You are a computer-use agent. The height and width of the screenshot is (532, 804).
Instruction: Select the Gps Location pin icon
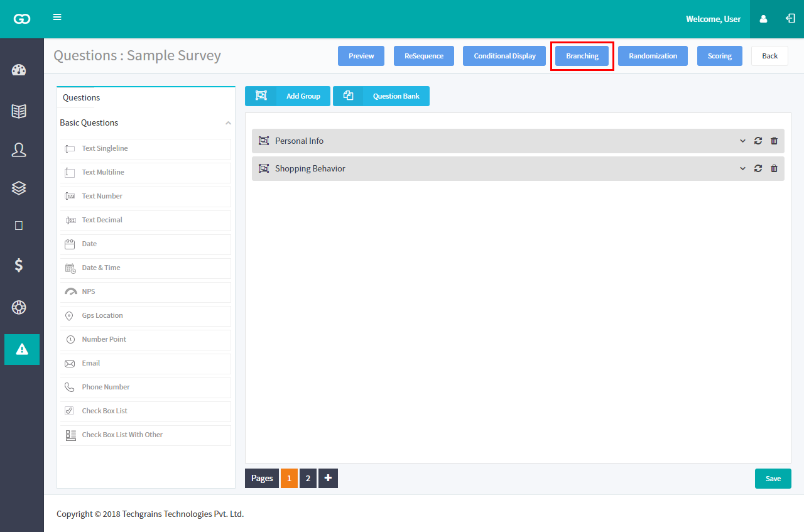point(70,316)
